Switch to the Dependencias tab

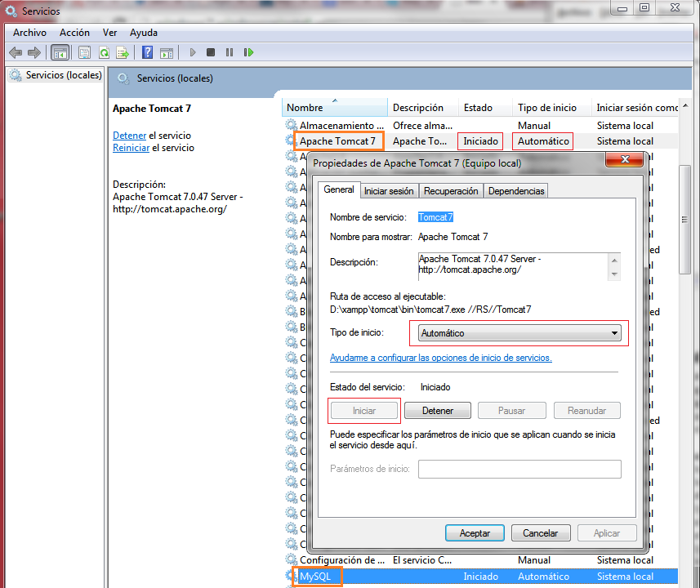click(516, 191)
